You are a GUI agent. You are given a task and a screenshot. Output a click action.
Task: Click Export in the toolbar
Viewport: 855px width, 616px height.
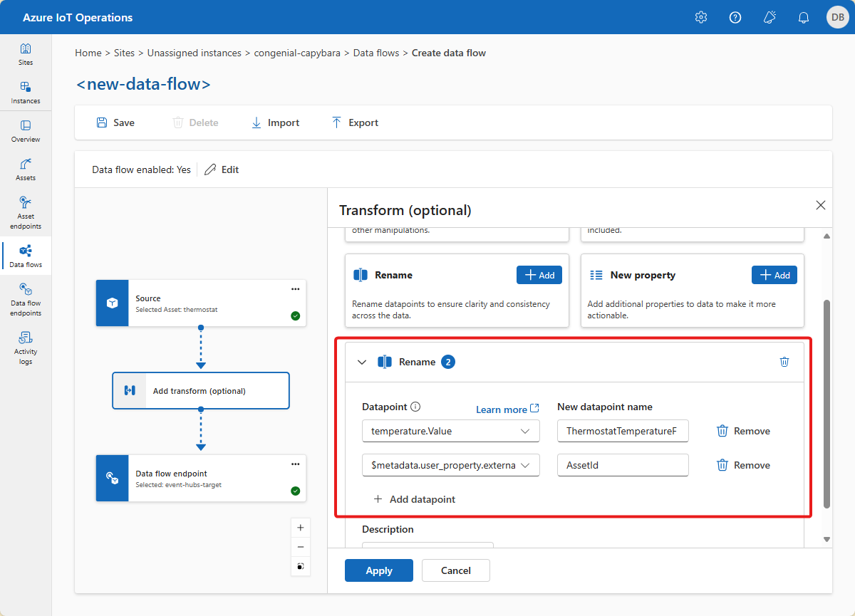355,122
